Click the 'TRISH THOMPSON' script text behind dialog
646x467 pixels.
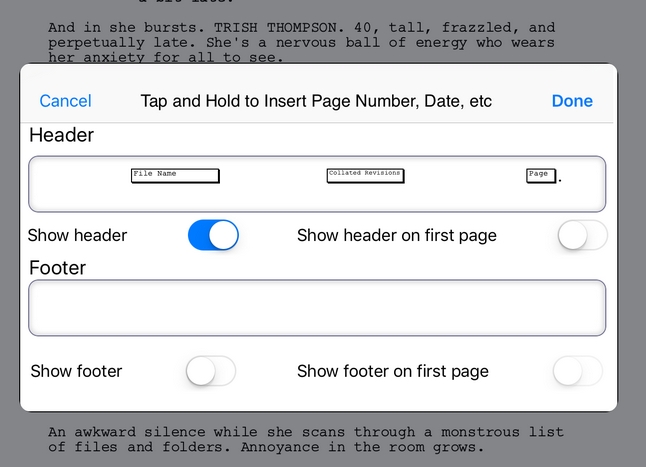[279, 28]
